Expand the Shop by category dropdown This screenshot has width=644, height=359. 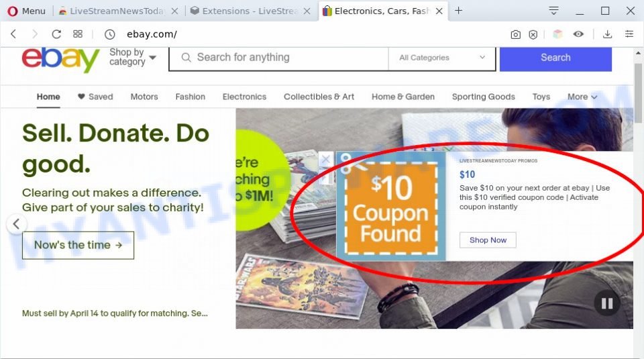pyautogui.click(x=133, y=57)
